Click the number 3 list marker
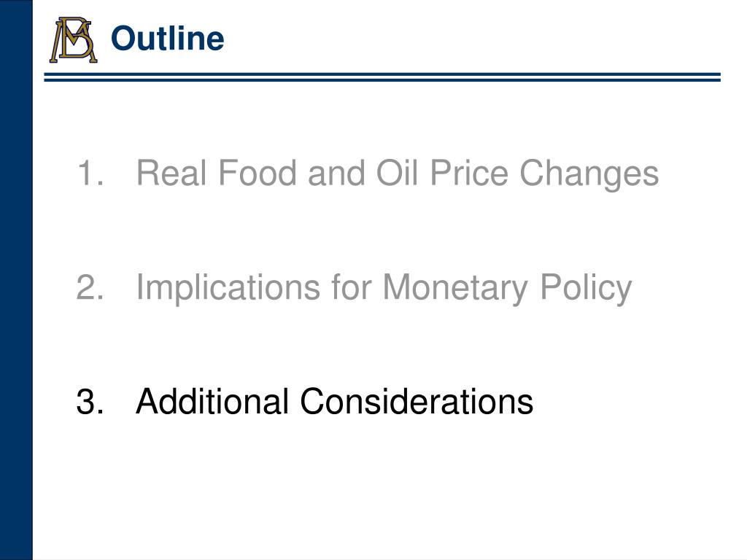The width and height of the screenshot is (747, 560). pos(90,402)
